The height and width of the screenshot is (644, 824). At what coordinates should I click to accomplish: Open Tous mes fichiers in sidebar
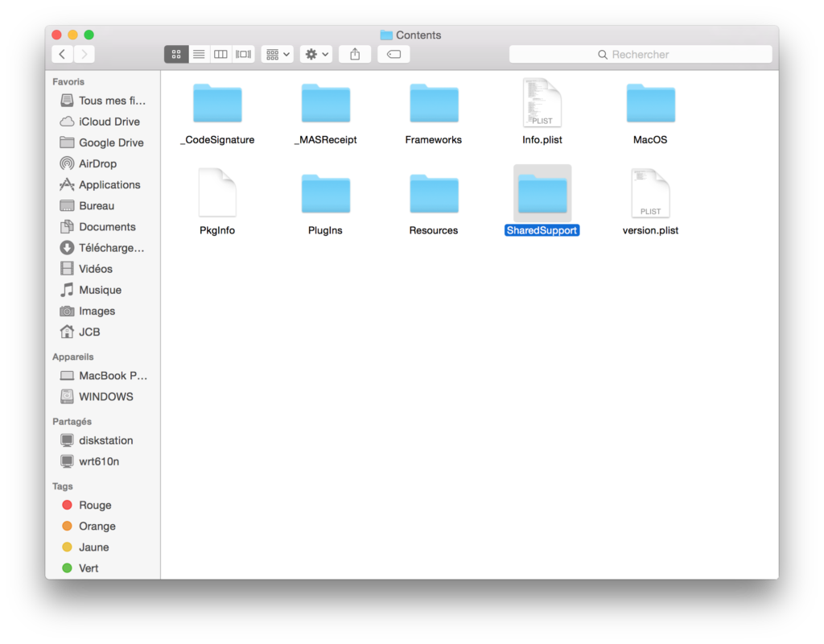coord(103,101)
